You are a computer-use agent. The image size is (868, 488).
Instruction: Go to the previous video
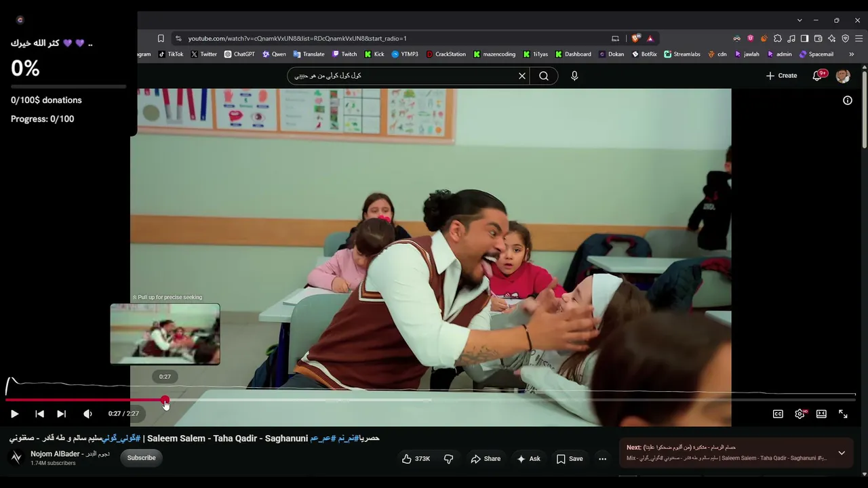coord(39,413)
